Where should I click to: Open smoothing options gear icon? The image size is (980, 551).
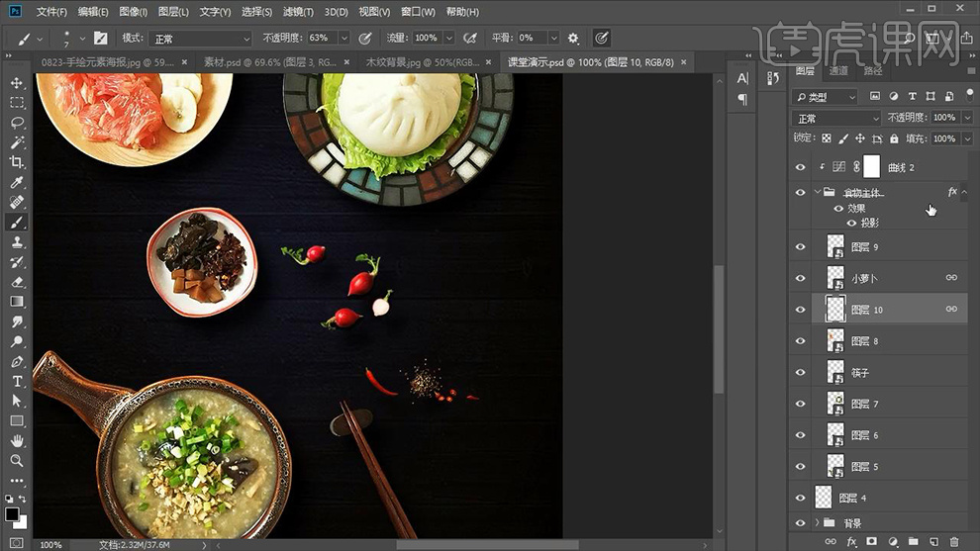[573, 38]
